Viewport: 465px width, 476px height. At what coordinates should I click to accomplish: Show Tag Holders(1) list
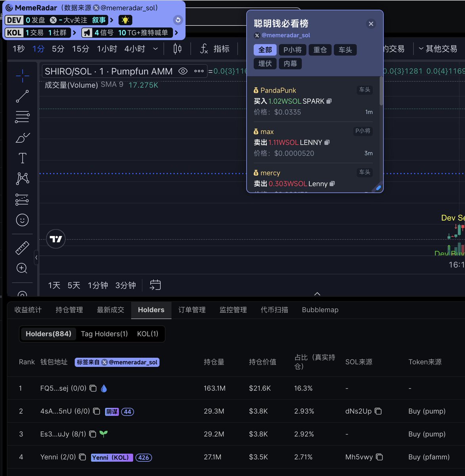(x=104, y=334)
